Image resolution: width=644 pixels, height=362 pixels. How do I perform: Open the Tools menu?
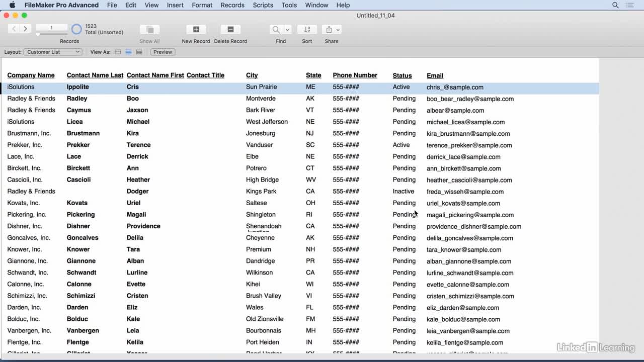289,5
